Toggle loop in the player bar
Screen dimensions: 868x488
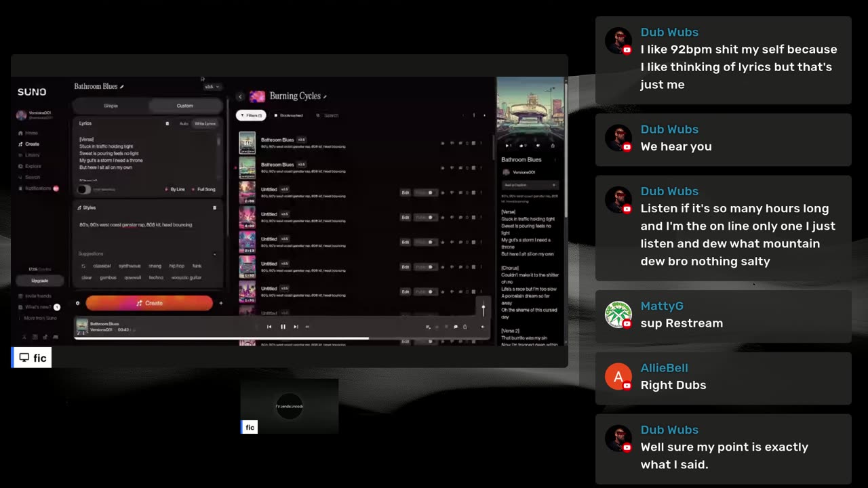click(307, 327)
